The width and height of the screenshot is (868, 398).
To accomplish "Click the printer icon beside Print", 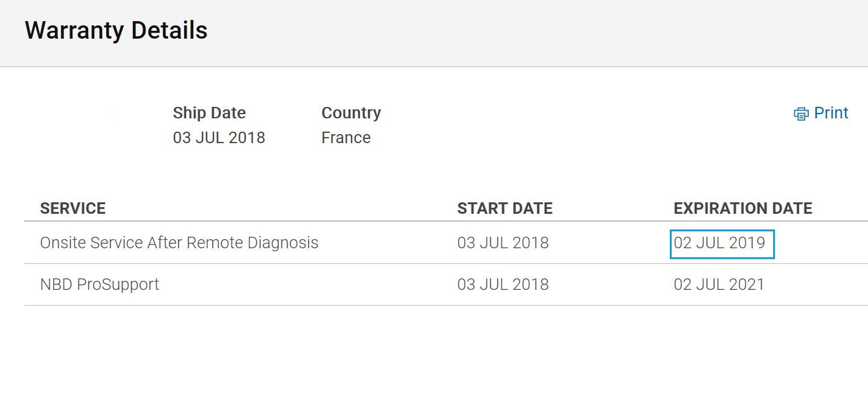I will click(x=801, y=114).
